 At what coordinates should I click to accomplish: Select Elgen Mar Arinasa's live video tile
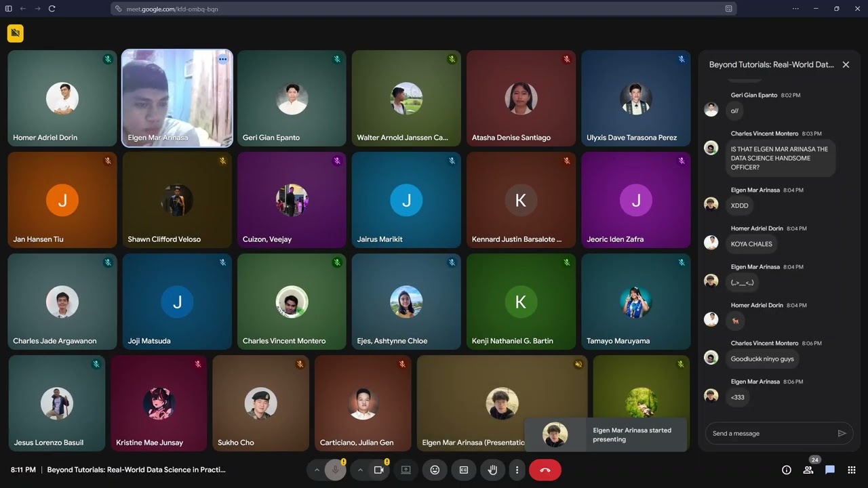click(x=177, y=98)
